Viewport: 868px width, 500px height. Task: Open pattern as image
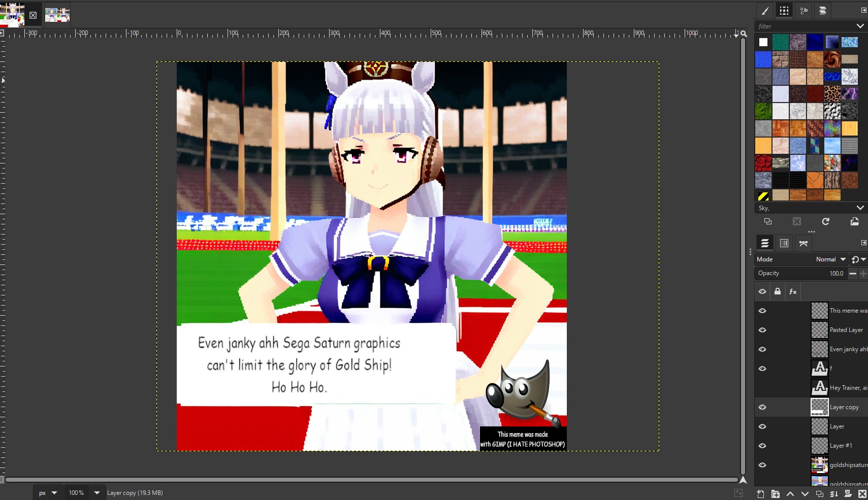click(855, 221)
